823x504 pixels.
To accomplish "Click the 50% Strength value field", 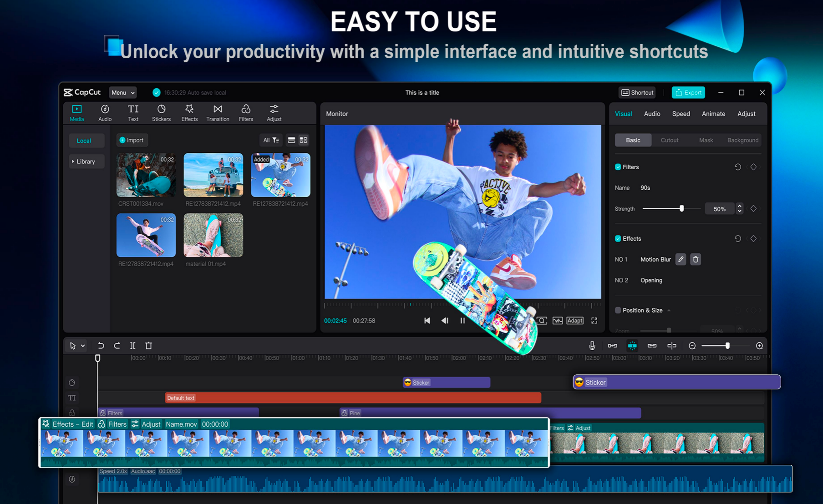I will (x=720, y=209).
